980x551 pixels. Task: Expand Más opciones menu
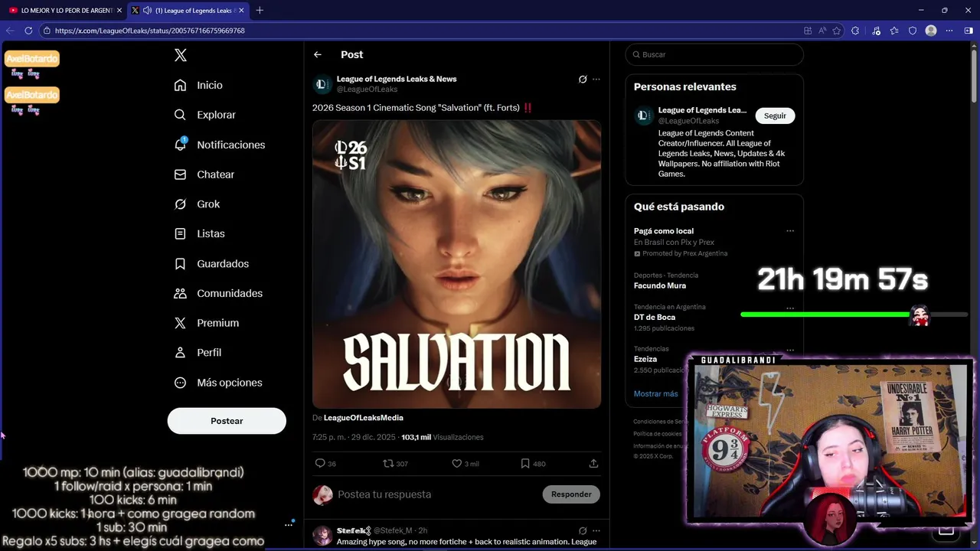click(x=218, y=383)
